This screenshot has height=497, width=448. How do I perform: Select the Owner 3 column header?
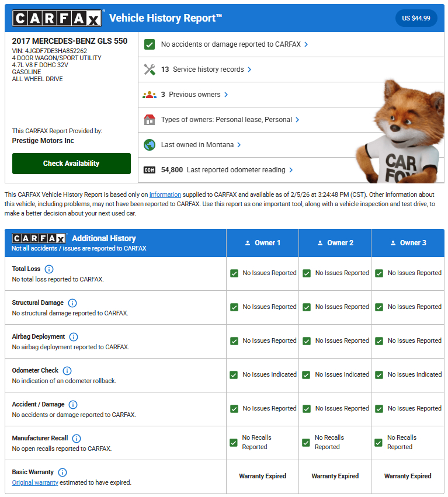407,243
